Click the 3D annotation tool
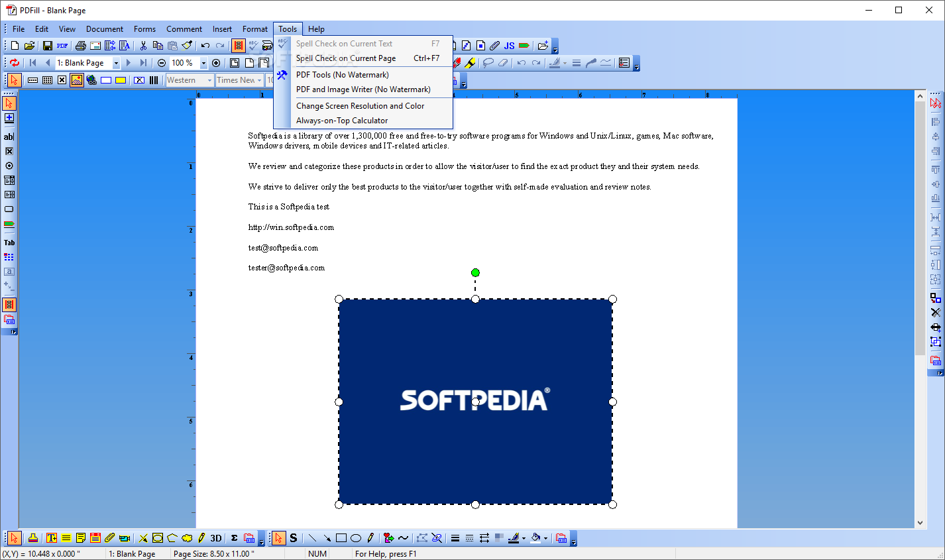945x560 pixels. pyautogui.click(x=216, y=538)
